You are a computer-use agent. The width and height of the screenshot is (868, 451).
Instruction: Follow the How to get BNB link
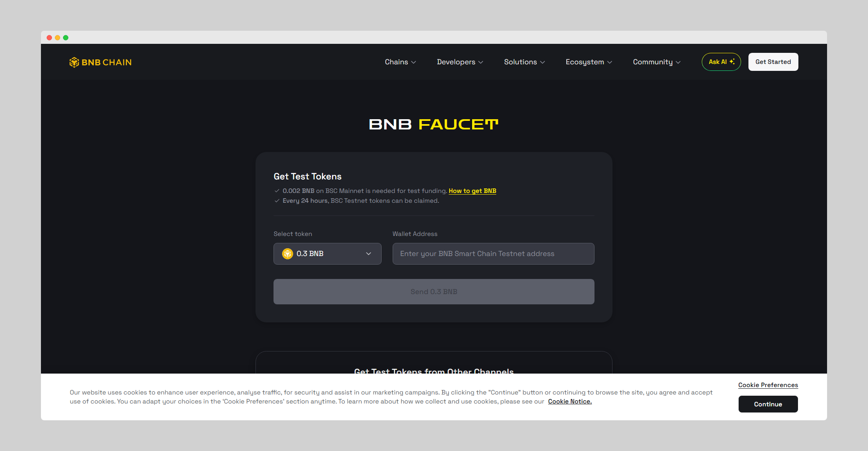pos(472,191)
